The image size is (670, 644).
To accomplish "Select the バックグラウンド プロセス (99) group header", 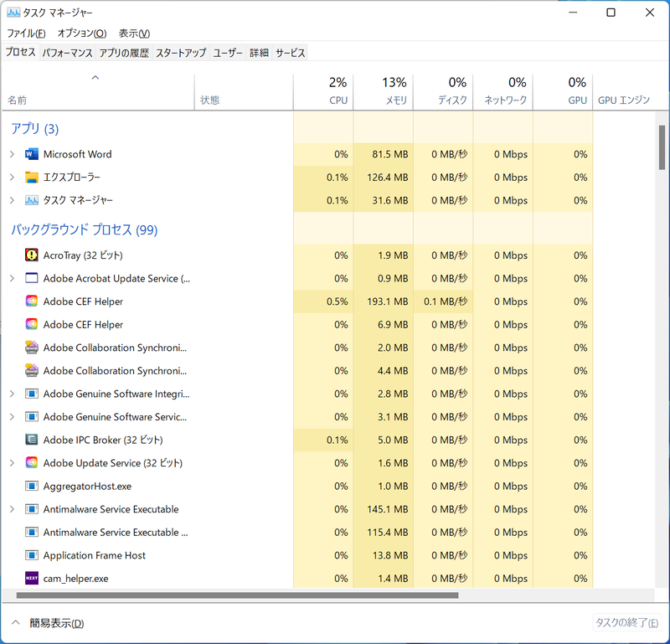I will click(85, 229).
